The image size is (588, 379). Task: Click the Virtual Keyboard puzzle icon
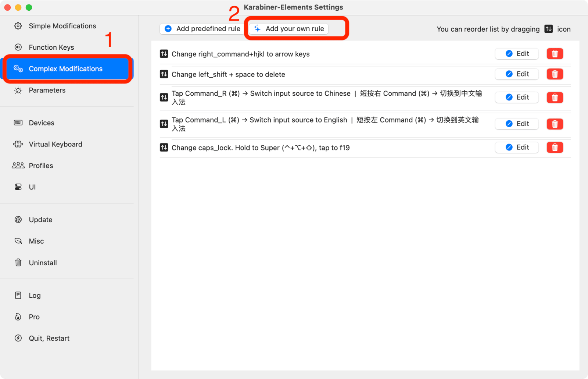(x=18, y=144)
